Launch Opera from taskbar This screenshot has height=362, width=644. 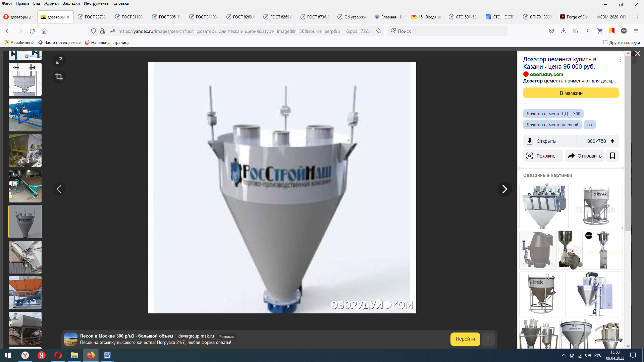[x=58, y=355]
